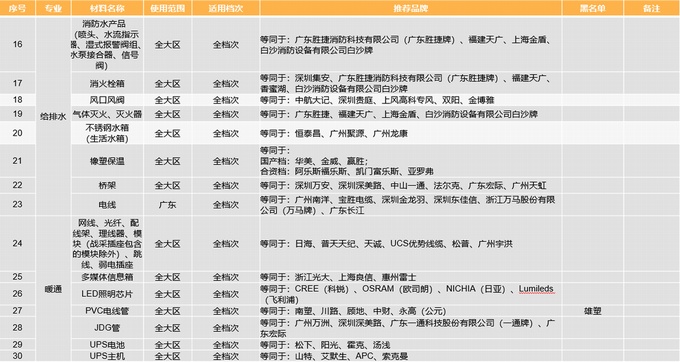Select the 多媒体信息箱 material cell
The height and width of the screenshot is (362, 680).
(107, 277)
